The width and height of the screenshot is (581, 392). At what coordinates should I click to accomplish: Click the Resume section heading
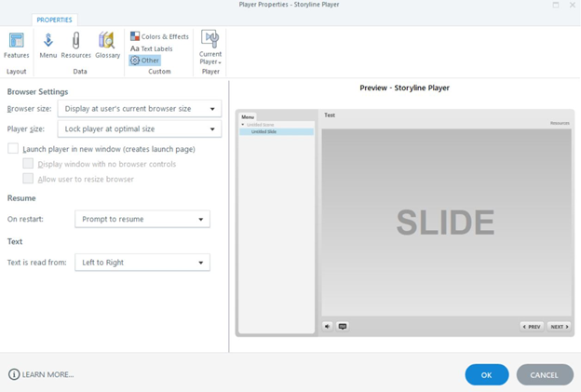click(x=21, y=197)
